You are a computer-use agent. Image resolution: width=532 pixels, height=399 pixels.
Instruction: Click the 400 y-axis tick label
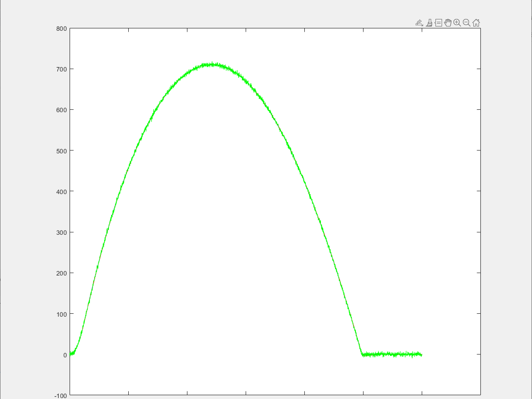click(61, 191)
